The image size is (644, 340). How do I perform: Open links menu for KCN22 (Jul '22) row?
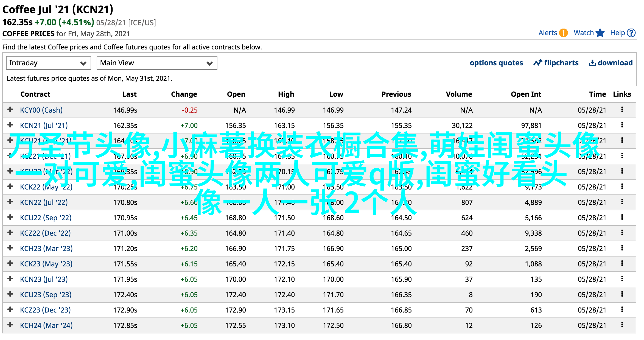[x=622, y=202]
